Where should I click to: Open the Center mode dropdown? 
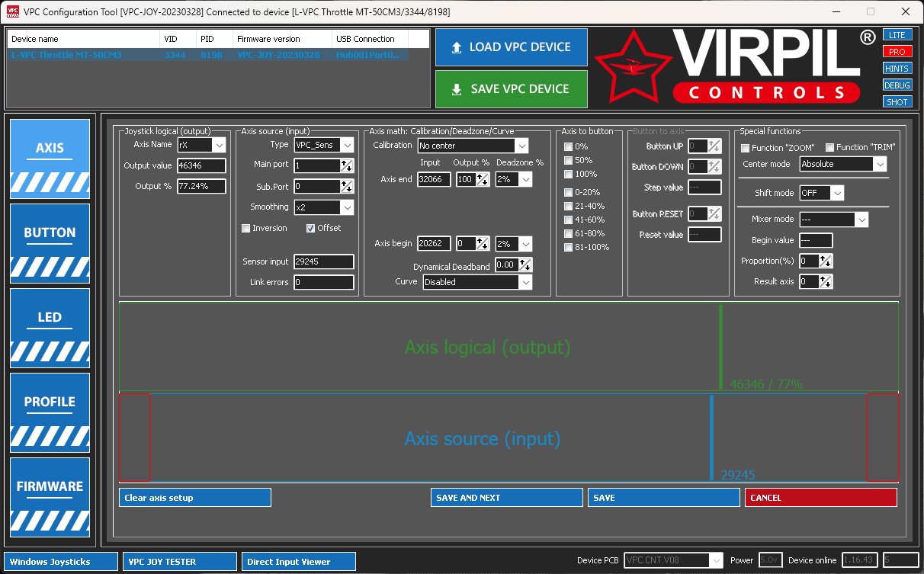click(x=842, y=164)
